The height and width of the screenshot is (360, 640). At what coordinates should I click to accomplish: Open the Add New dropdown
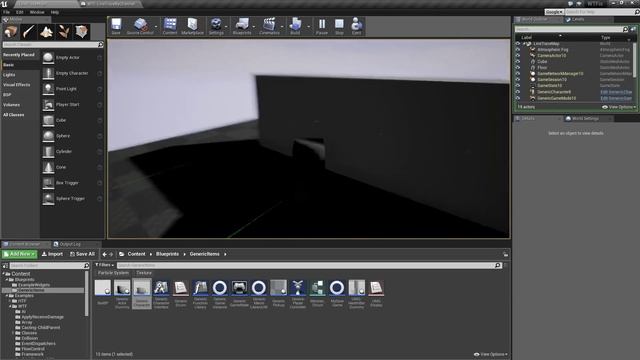point(20,254)
